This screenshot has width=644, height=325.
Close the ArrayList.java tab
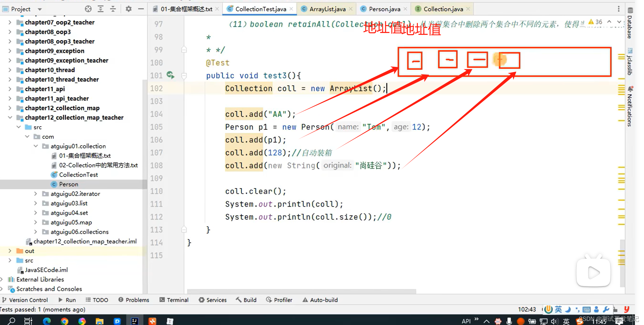(351, 9)
